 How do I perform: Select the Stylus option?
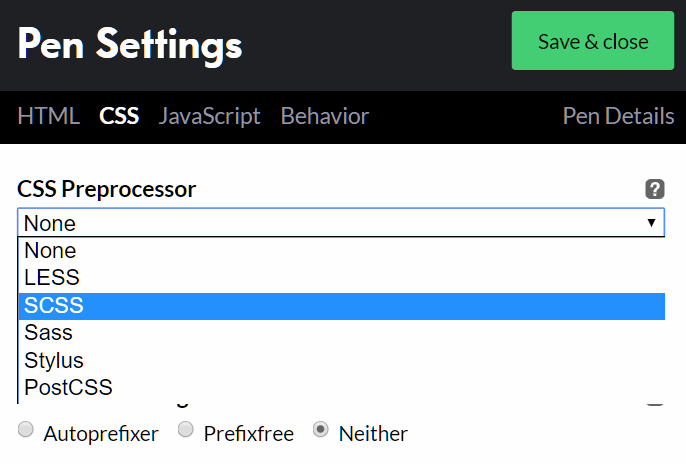[x=54, y=360]
